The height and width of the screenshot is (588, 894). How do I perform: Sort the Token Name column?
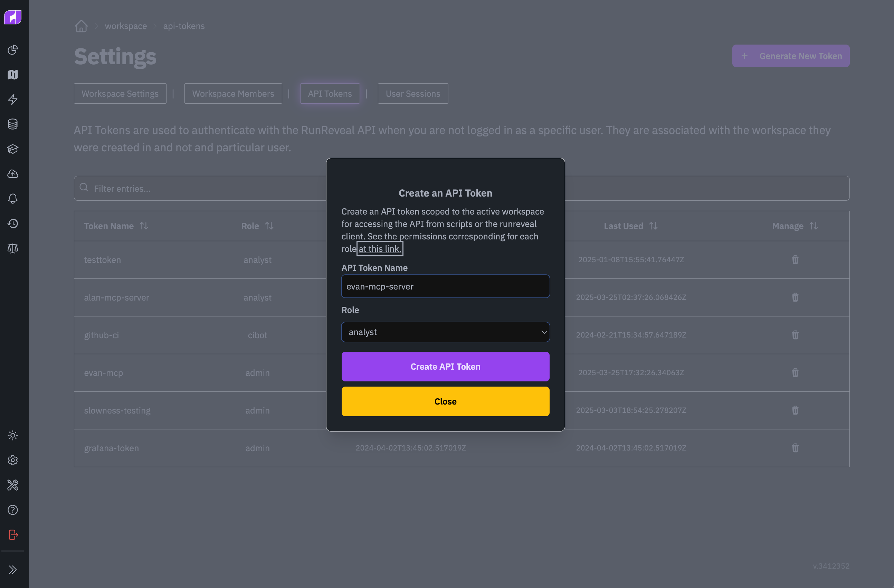(x=144, y=226)
